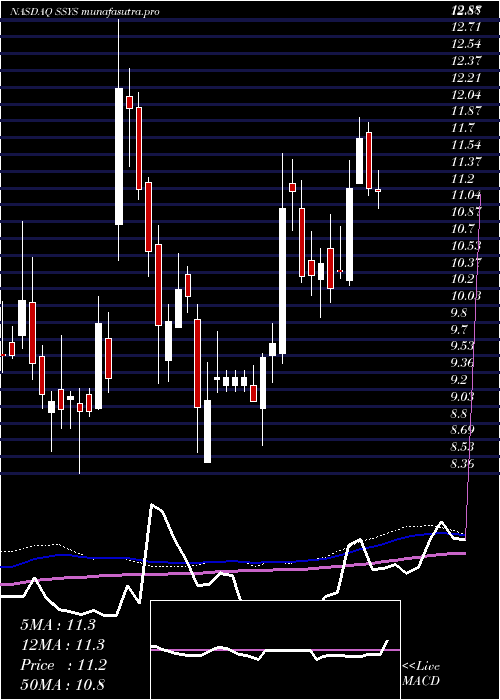The image size is (500, 700).
Task: Click the 50MA : 10.8 indicator label
Action: pos(62,684)
